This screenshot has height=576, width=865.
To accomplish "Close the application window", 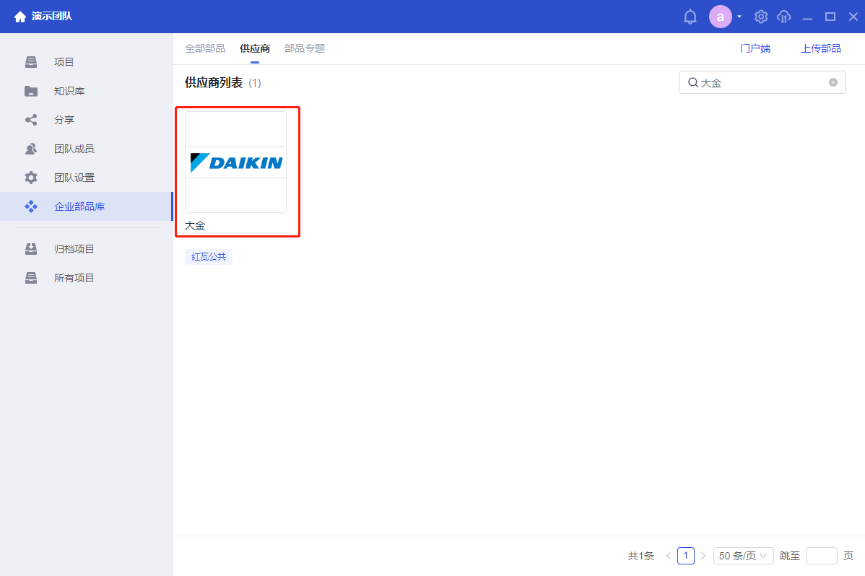I will point(853,17).
